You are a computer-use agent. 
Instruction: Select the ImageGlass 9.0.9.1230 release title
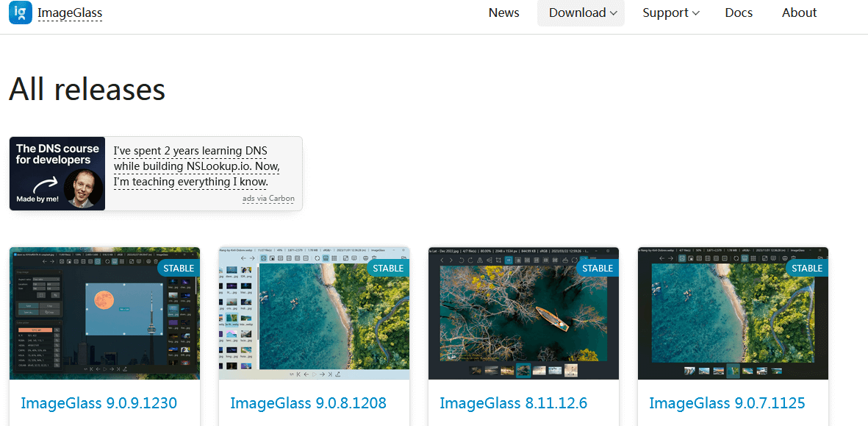tap(98, 403)
